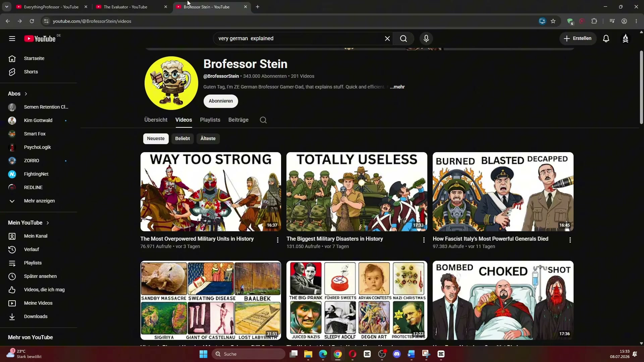Expand Mehr anzeigen in subscriptions
Viewport: 644px width, 362px height.
point(39,201)
